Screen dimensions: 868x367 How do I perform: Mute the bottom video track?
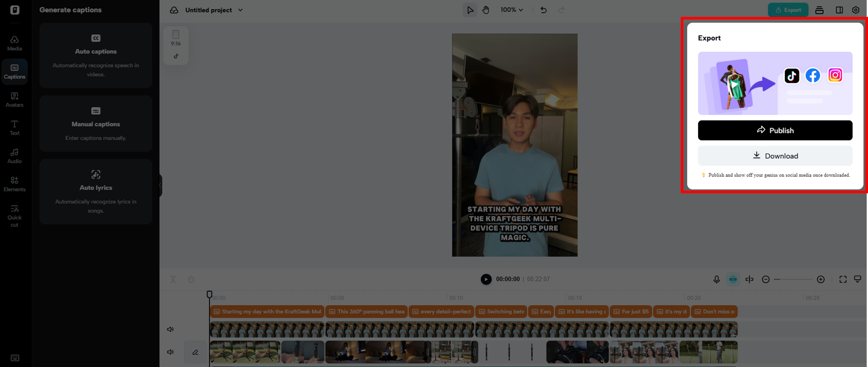170,352
